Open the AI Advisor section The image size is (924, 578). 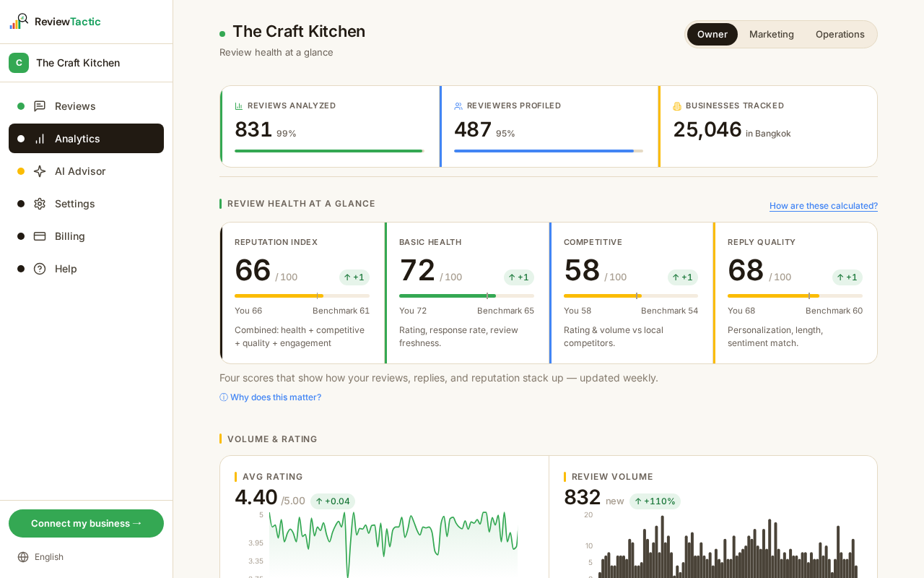87,171
